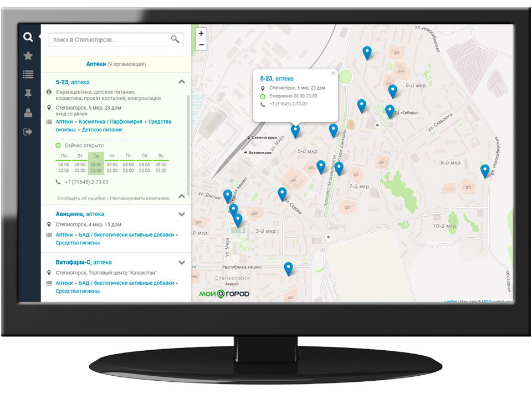This screenshot has height=399, width=532.
Task: Open БАД link under Авиценна
Action: click(x=126, y=235)
